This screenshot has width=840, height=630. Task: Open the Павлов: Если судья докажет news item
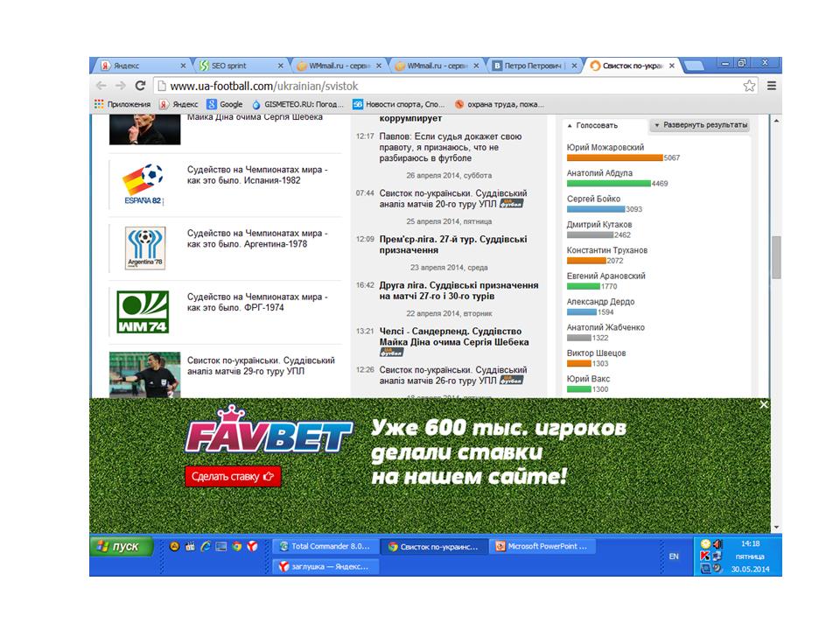450,147
